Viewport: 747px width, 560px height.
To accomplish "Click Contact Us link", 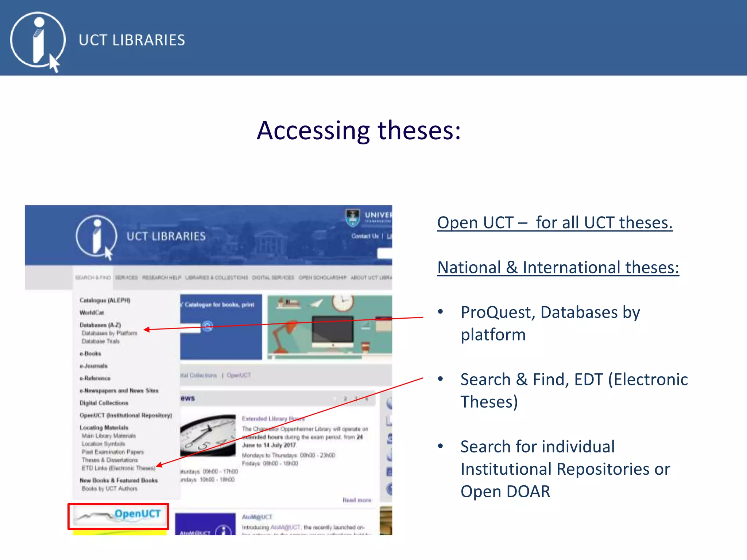I will tap(365, 236).
